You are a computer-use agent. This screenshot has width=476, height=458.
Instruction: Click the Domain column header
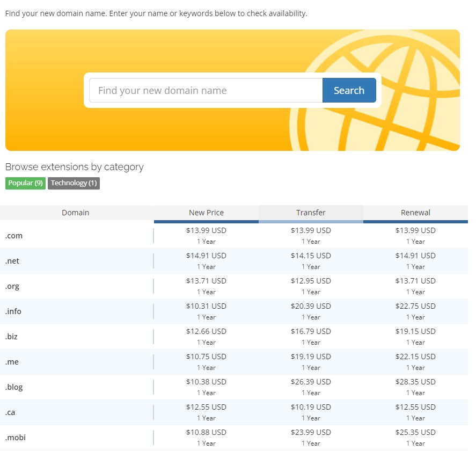click(76, 213)
